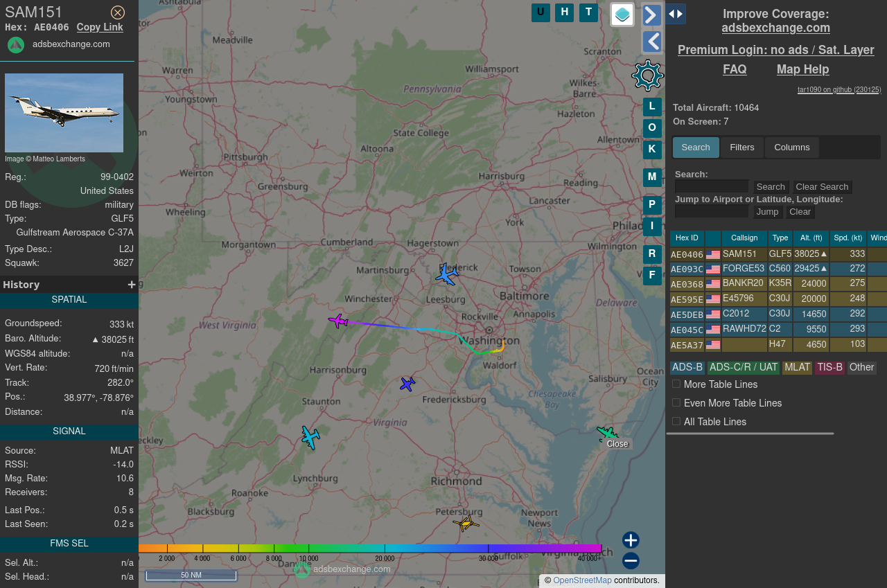Switch to the Filters tab
Screen dimensions: 887x588
(x=742, y=147)
